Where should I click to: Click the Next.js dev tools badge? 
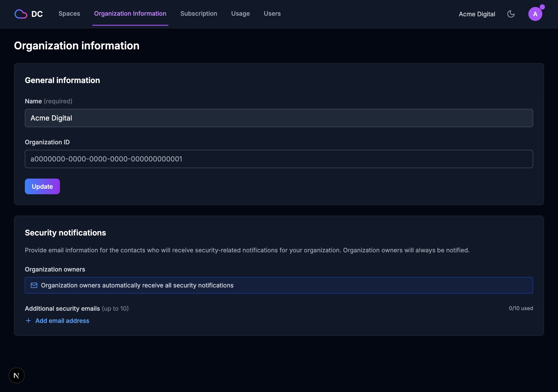click(x=17, y=375)
